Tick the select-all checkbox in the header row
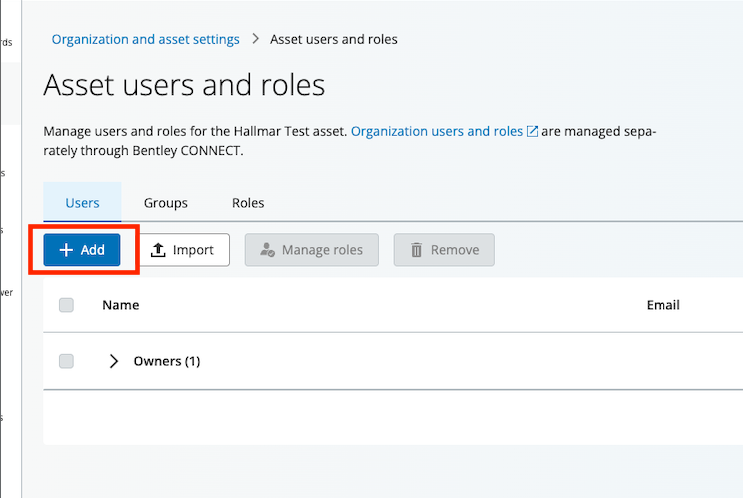 click(x=66, y=305)
